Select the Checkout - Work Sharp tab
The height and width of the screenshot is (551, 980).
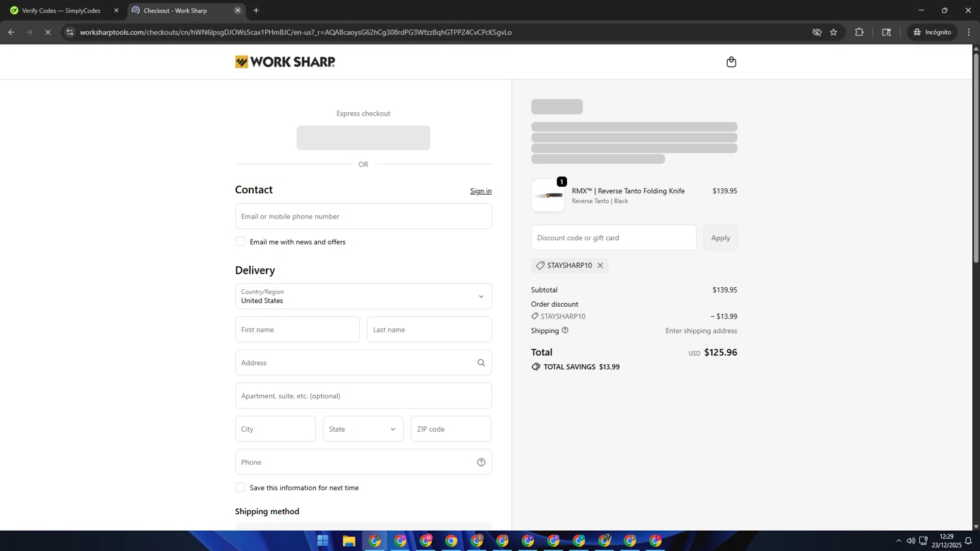pyautogui.click(x=186, y=10)
